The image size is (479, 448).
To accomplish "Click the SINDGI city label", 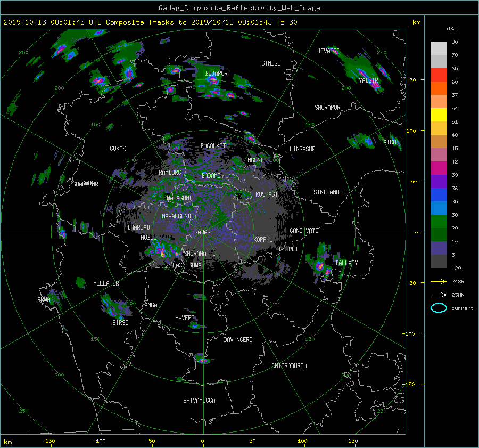I will pos(271,63).
